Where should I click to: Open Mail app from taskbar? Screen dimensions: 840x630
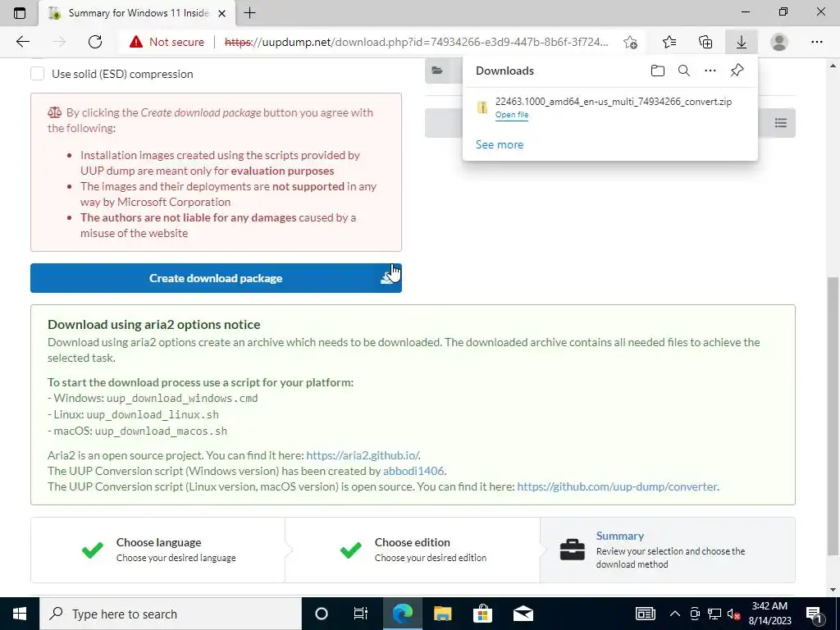pos(523,614)
